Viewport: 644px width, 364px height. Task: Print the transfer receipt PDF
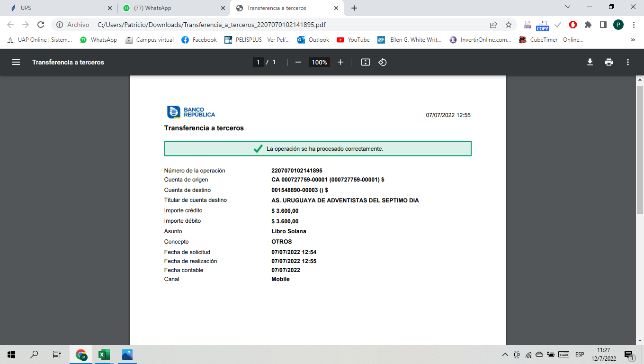(x=609, y=62)
